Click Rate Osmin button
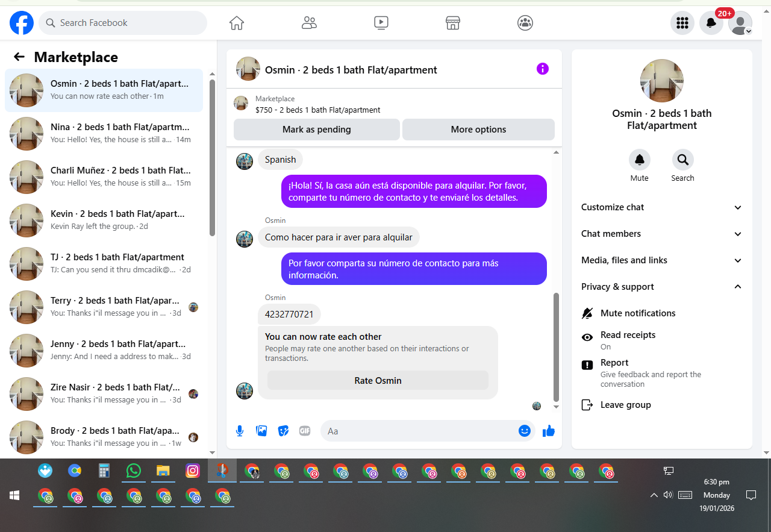Image resolution: width=771 pixels, height=532 pixels. coord(378,381)
